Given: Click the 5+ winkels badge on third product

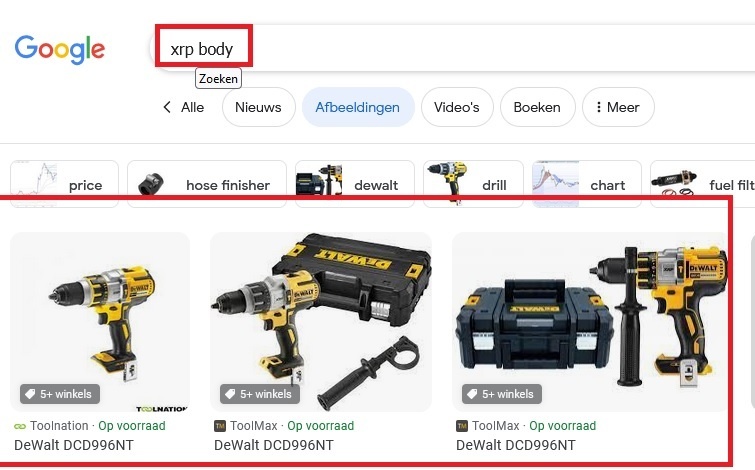Looking at the screenshot, I should [x=502, y=394].
